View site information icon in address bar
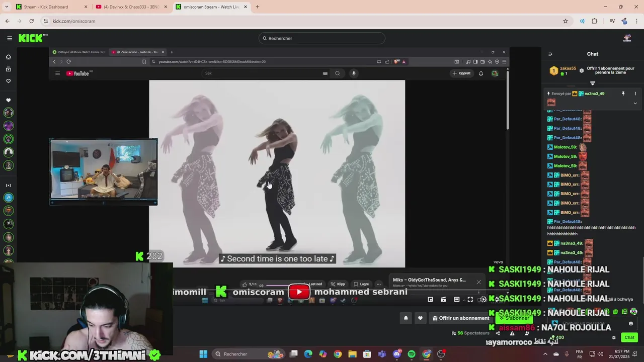Screen dimensions: 644x362 point(46,21)
